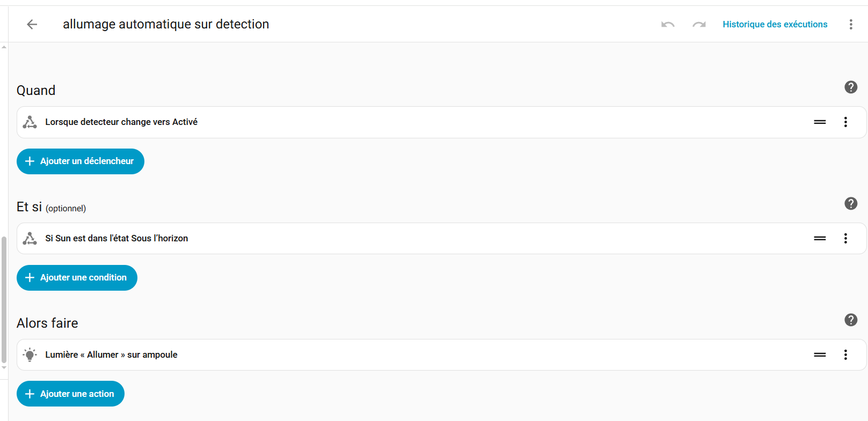Viewport: 868px width, 421px height.
Task: Click Ajouter une condition button
Action: pyautogui.click(x=77, y=278)
